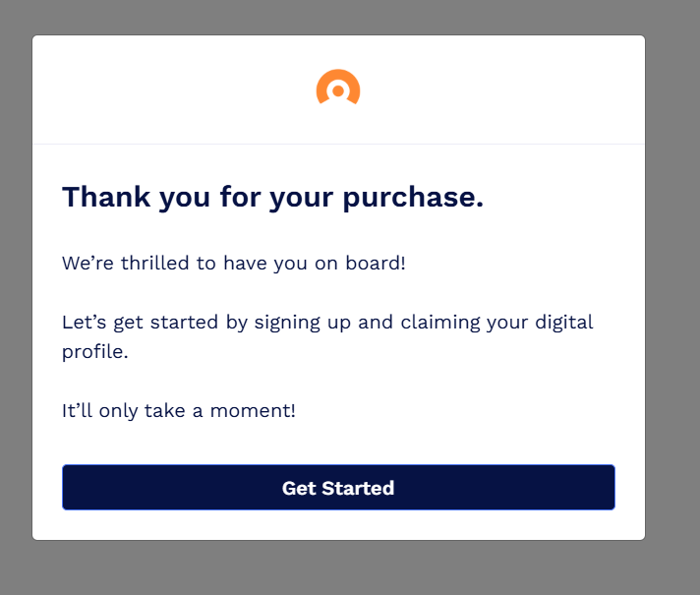Select the "We're thrilled to have you" line

pyautogui.click(x=233, y=264)
